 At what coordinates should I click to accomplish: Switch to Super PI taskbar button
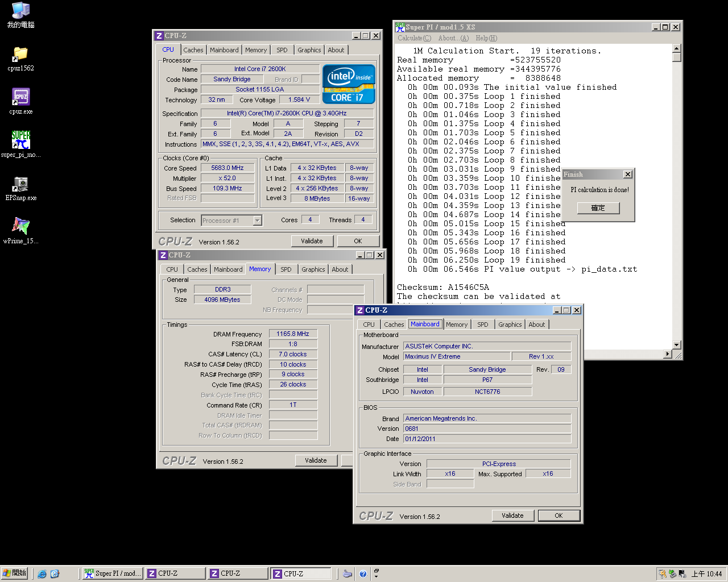pos(113,573)
